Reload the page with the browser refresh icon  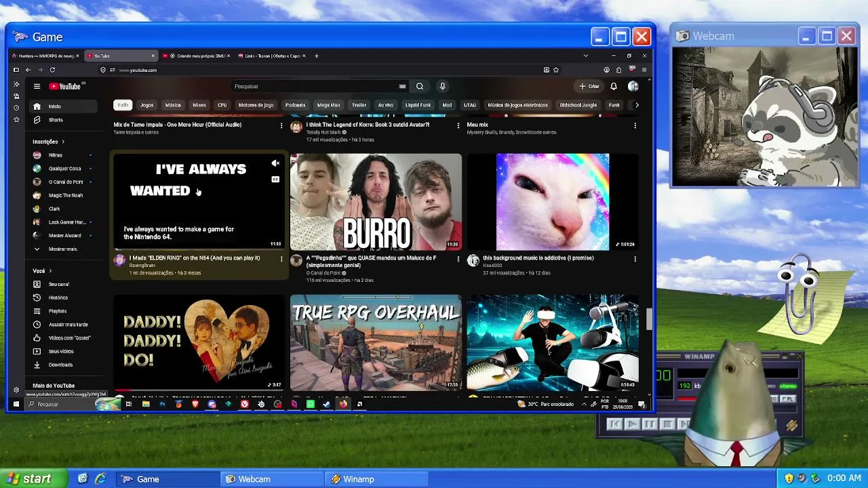52,70
